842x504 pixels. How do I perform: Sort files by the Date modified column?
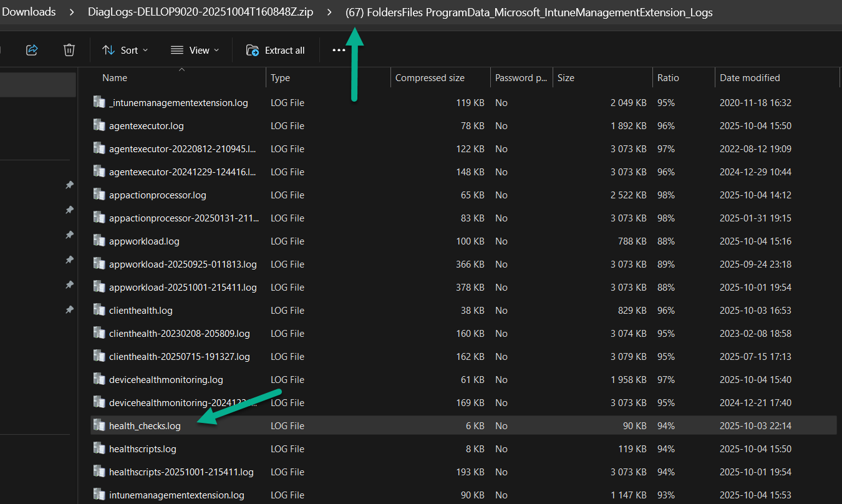[x=750, y=78]
